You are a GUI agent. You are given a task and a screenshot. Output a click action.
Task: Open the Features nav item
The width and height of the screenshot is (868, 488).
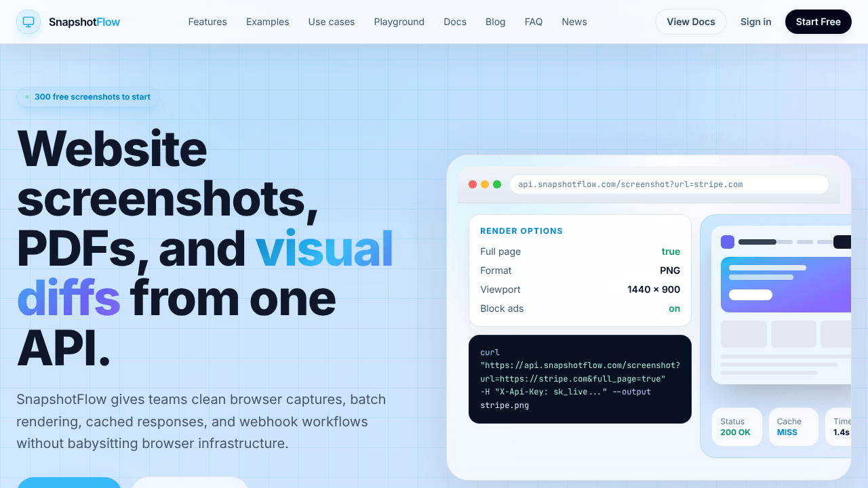[208, 22]
